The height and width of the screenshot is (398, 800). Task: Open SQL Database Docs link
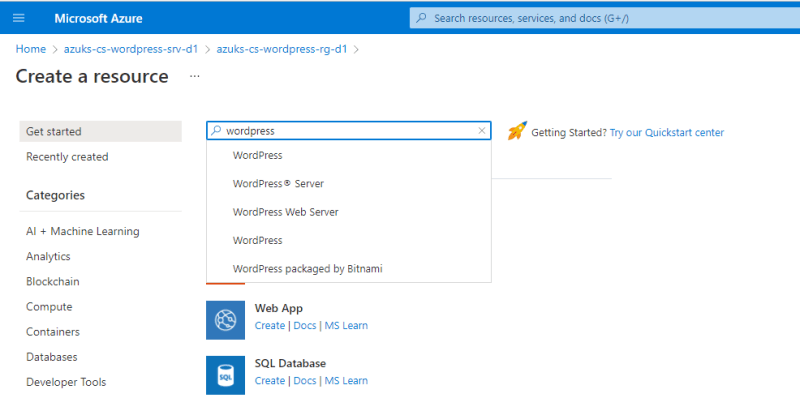click(305, 381)
